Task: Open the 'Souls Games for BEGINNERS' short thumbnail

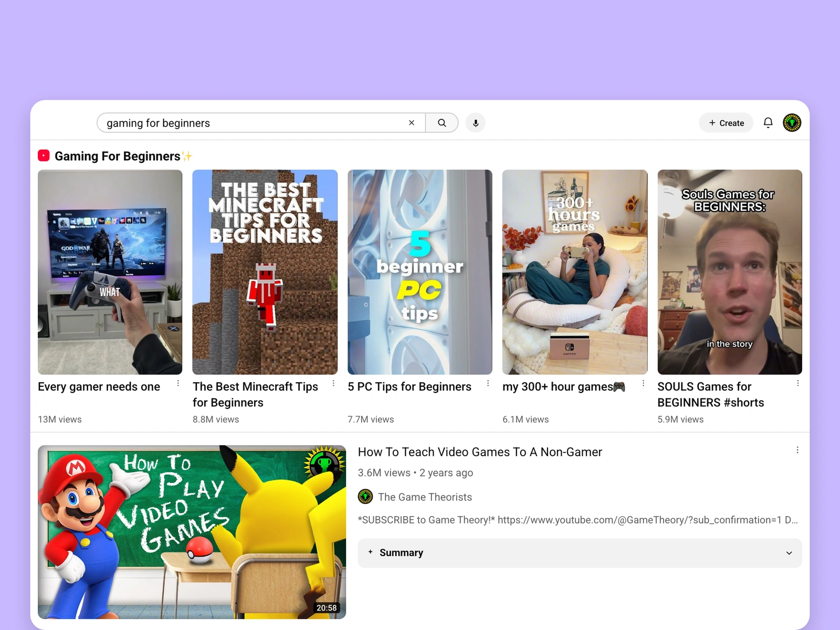Action: (x=730, y=272)
